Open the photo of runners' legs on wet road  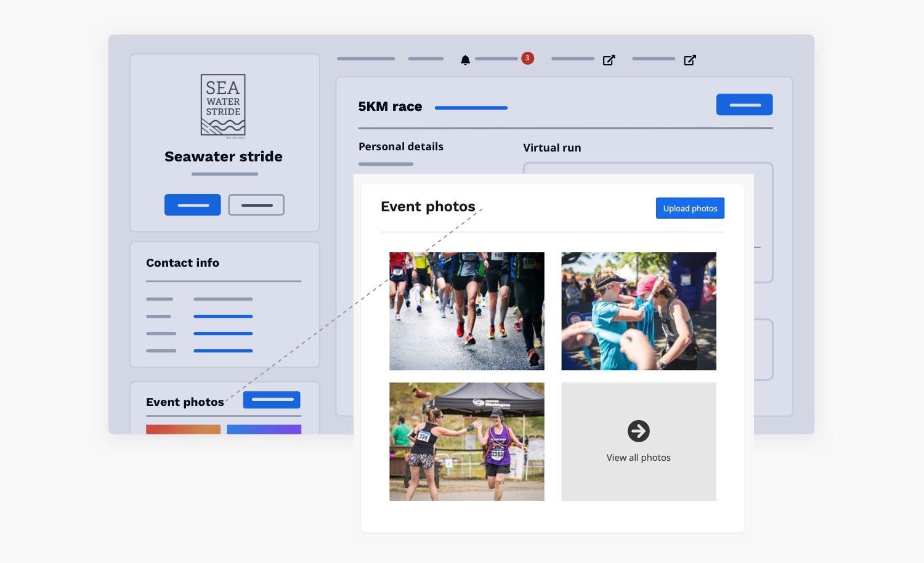coord(466,311)
